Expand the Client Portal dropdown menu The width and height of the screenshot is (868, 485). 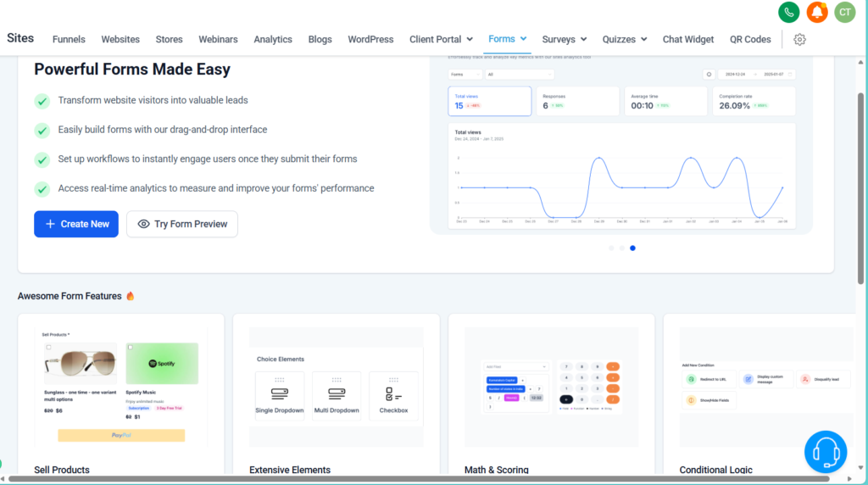(x=441, y=39)
